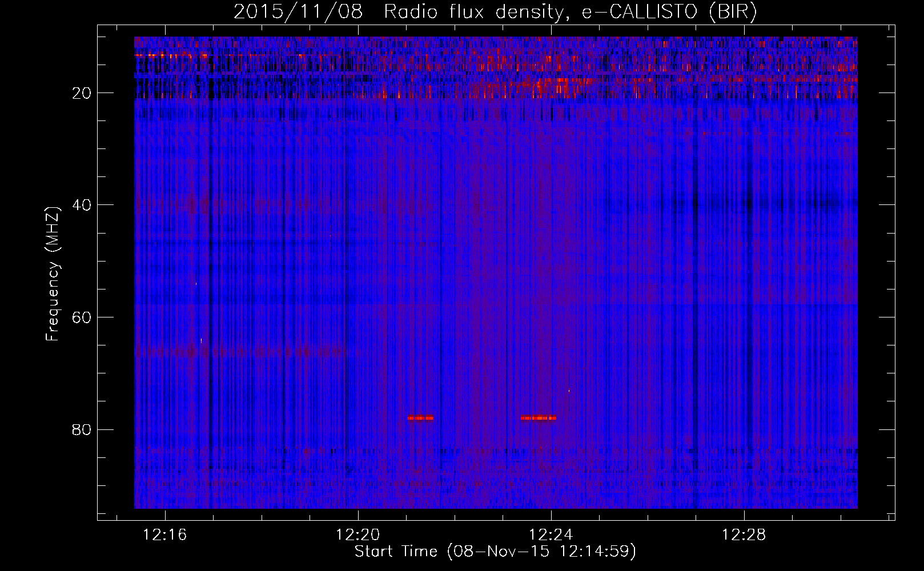
Task: Click the 12:28 time tick label
Action: pos(744,535)
